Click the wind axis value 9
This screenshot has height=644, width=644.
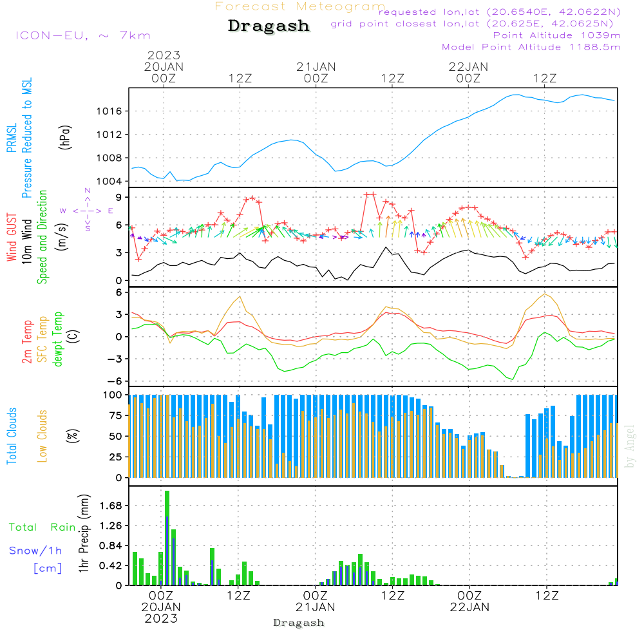coord(119,198)
